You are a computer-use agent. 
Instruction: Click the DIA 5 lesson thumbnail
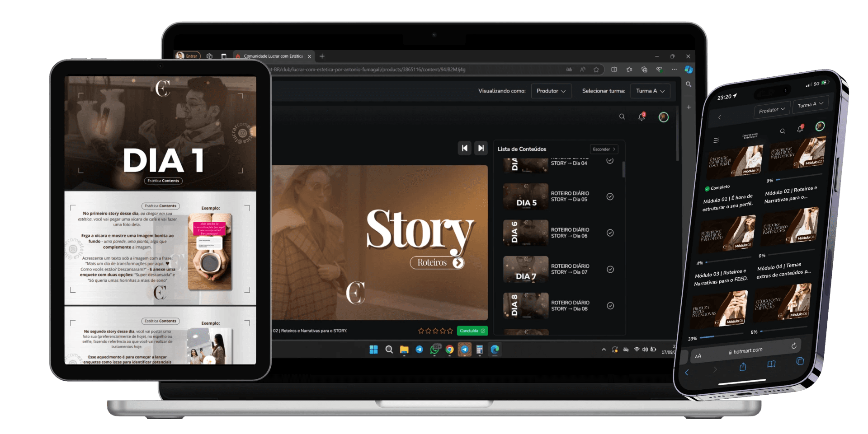click(x=526, y=196)
